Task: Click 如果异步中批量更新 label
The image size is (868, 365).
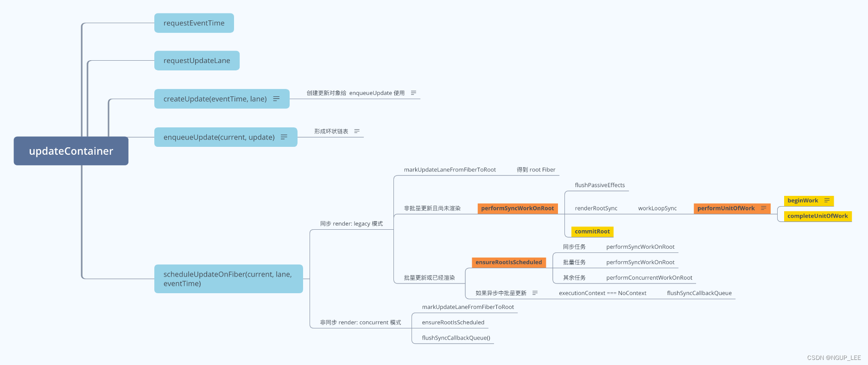Action: pyautogui.click(x=501, y=293)
